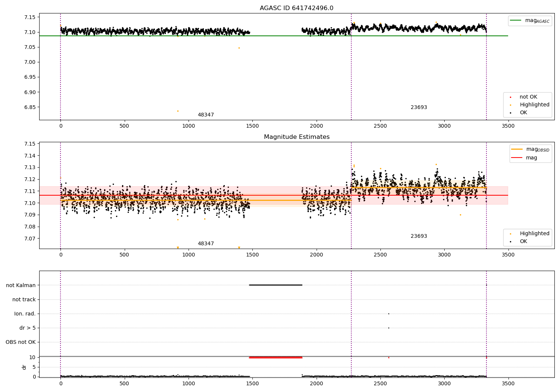Click the y-axis tick 7.08 in middle panel
The width and height of the screenshot is (560, 392).
click(29, 227)
